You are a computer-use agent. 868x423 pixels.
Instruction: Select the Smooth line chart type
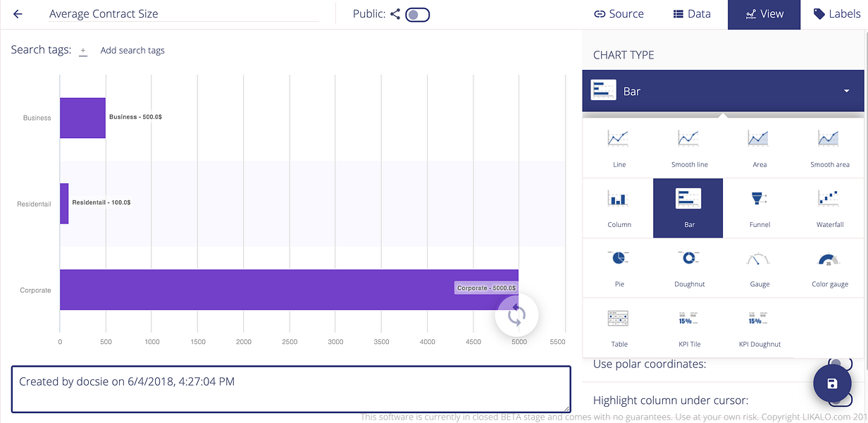coord(689,149)
